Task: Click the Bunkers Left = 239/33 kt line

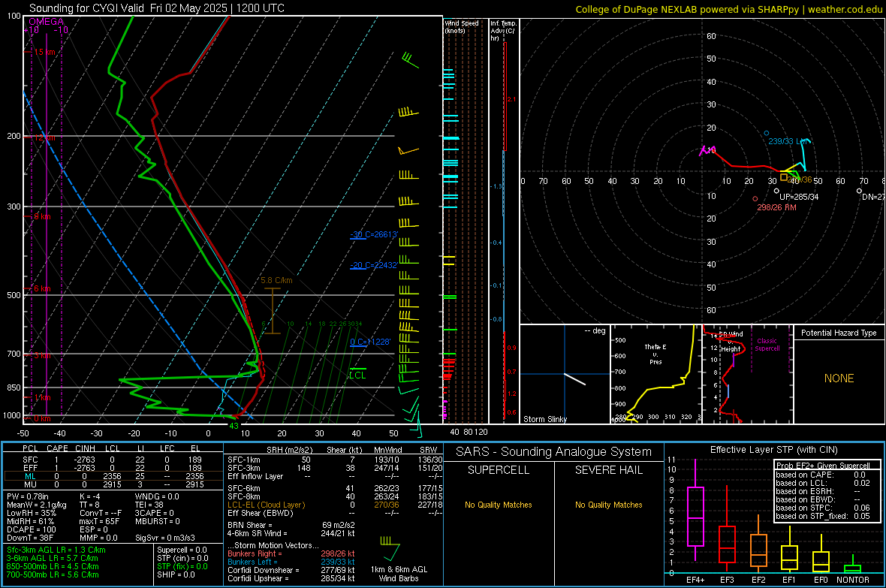Action: 291,562
